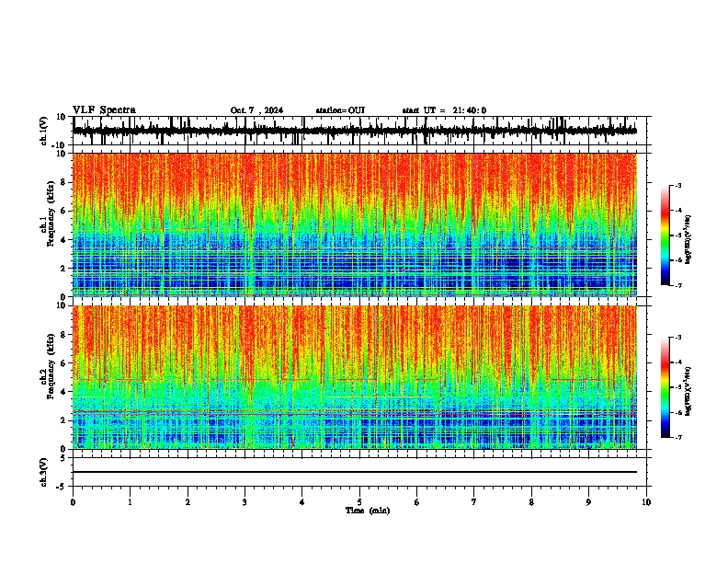The width and height of the screenshot is (728, 563).
Task: Click the ch.2 spectrogram color bar
Action: coord(665,387)
